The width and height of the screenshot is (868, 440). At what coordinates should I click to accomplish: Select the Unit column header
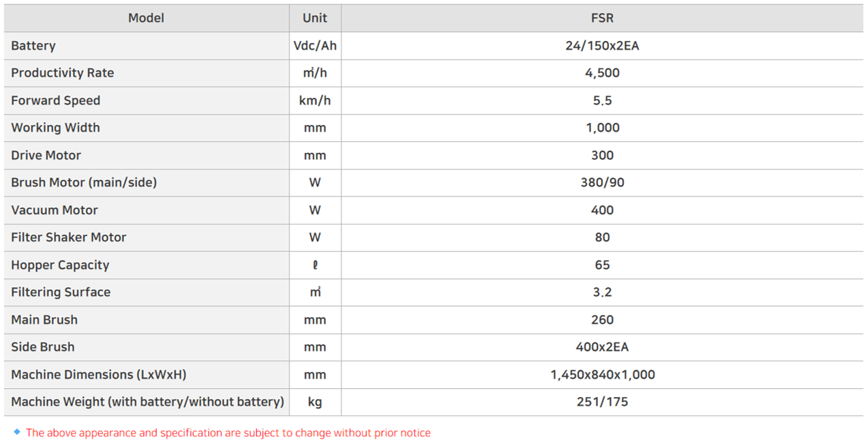pos(315,18)
